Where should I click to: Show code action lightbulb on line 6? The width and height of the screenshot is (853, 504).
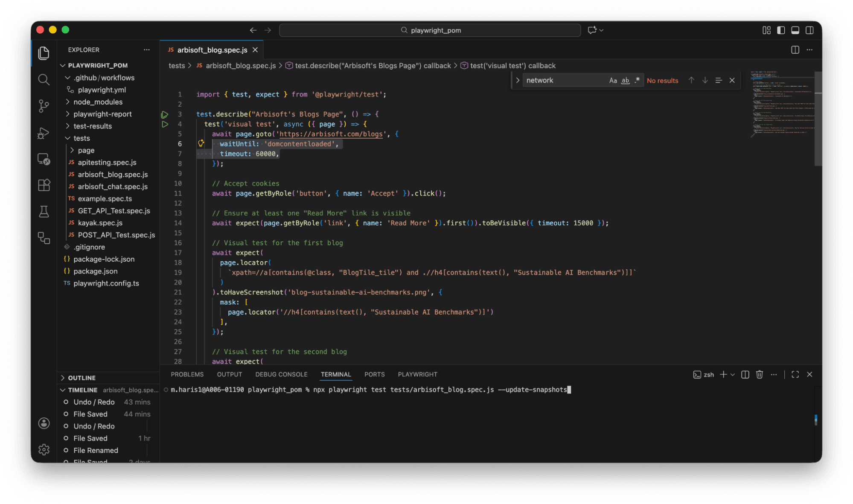pyautogui.click(x=201, y=144)
